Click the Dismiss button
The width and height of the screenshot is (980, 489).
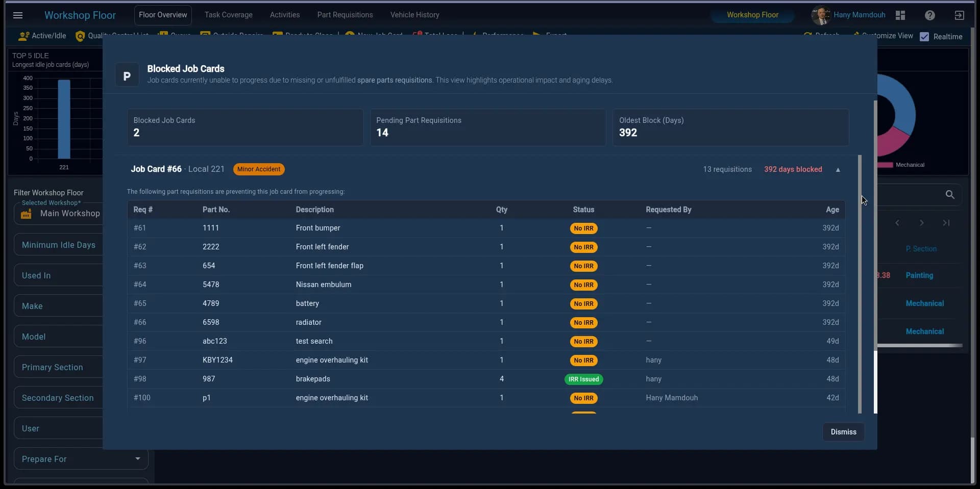coord(843,432)
